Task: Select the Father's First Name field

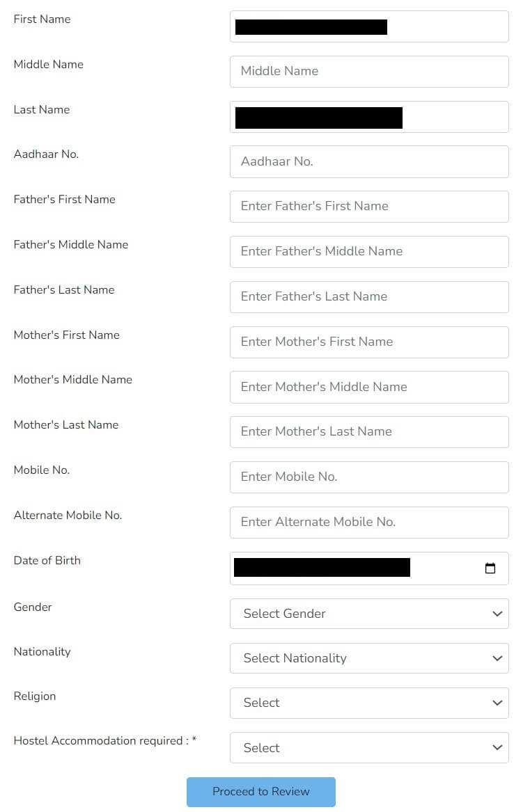Action: [369, 207]
